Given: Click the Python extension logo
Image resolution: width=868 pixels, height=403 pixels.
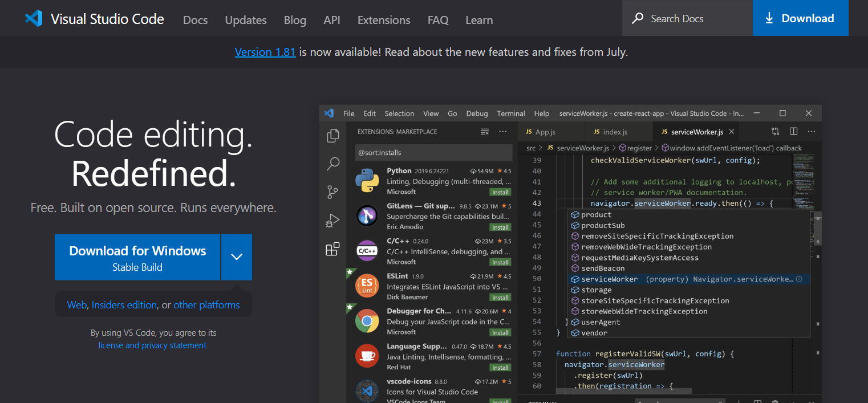Looking at the screenshot, I should click(367, 181).
